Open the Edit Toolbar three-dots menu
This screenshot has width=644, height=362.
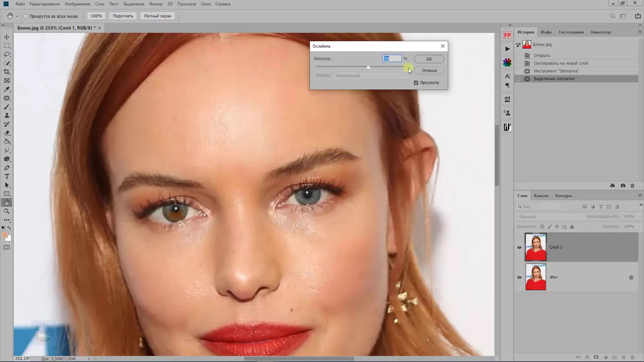point(7,220)
